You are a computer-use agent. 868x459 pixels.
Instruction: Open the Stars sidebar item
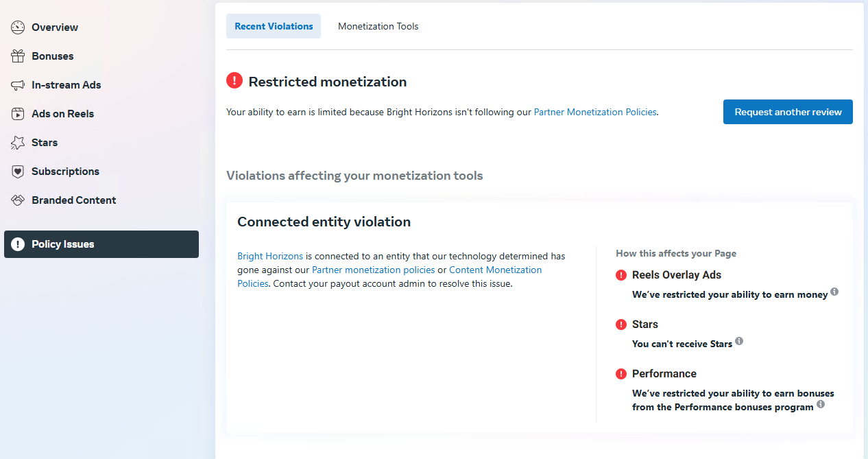101,143
